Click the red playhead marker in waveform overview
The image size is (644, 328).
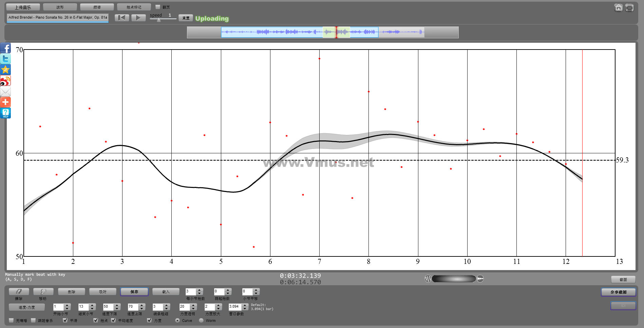[336, 32]
